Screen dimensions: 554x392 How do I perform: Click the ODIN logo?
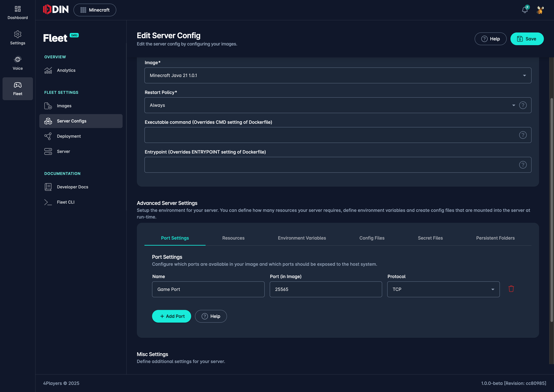pyautogui.click(x=56, y=10)
